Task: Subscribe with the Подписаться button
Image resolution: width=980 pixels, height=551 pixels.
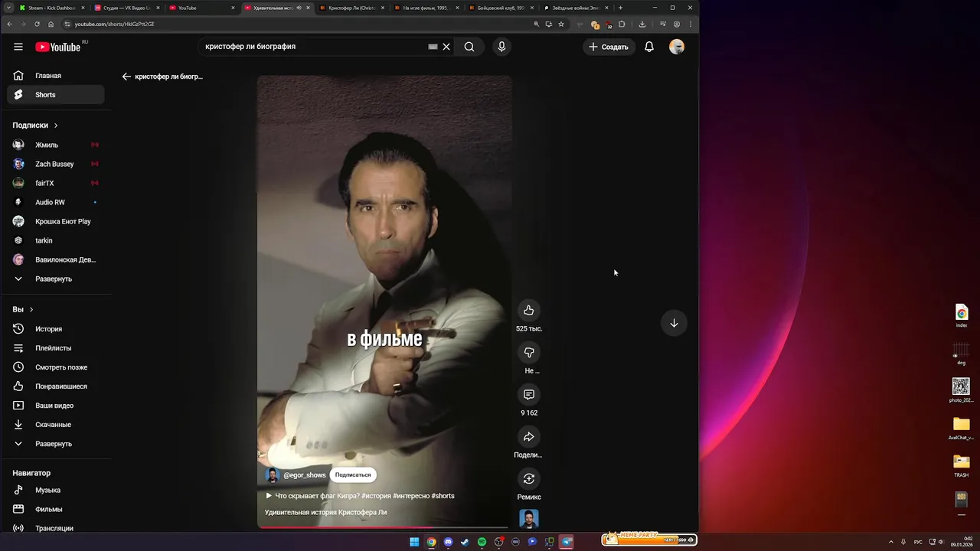Action: point(353,475)
